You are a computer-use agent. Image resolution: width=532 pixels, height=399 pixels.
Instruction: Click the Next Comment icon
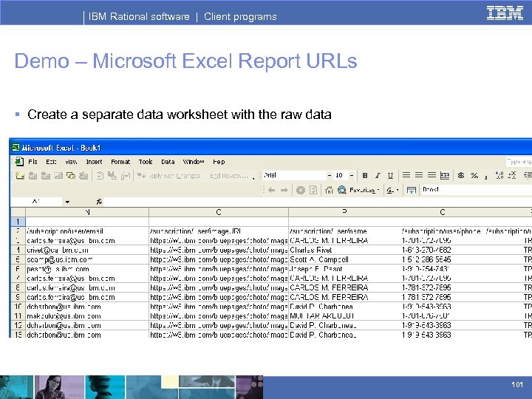46,175
